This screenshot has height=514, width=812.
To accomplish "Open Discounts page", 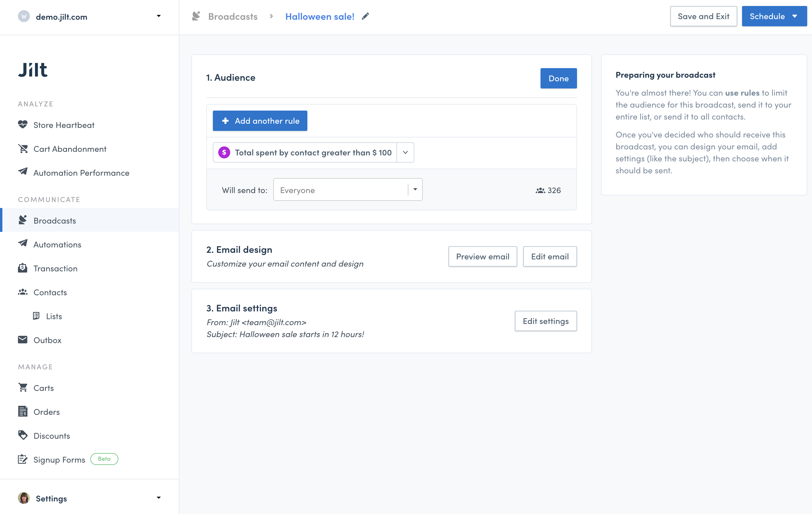I will point(52,436).
